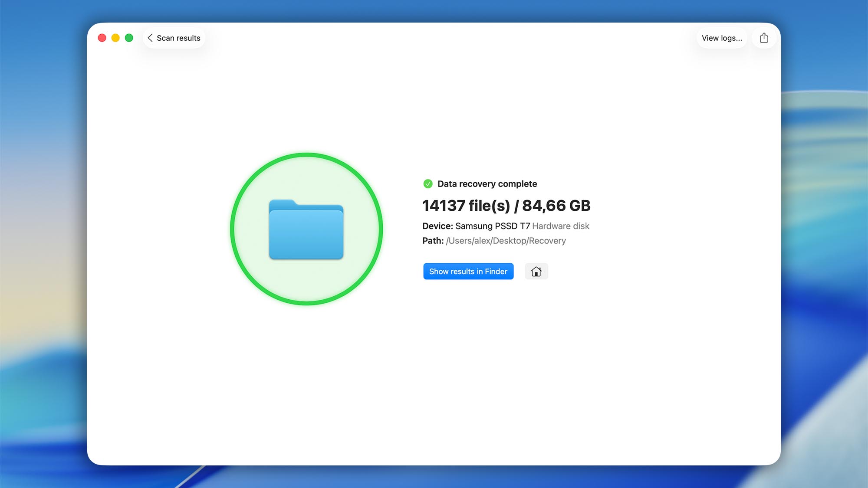Image resolution: width=868 pixels, height=488 pixels.
Task: Select the home icon next to Show results
Action: (536, 271)
